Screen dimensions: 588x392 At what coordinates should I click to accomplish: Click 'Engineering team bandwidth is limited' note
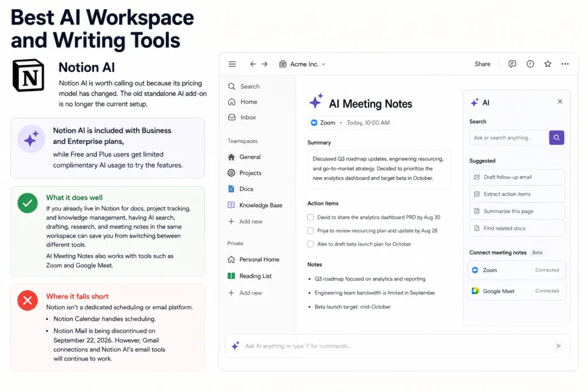pos(374,293)
